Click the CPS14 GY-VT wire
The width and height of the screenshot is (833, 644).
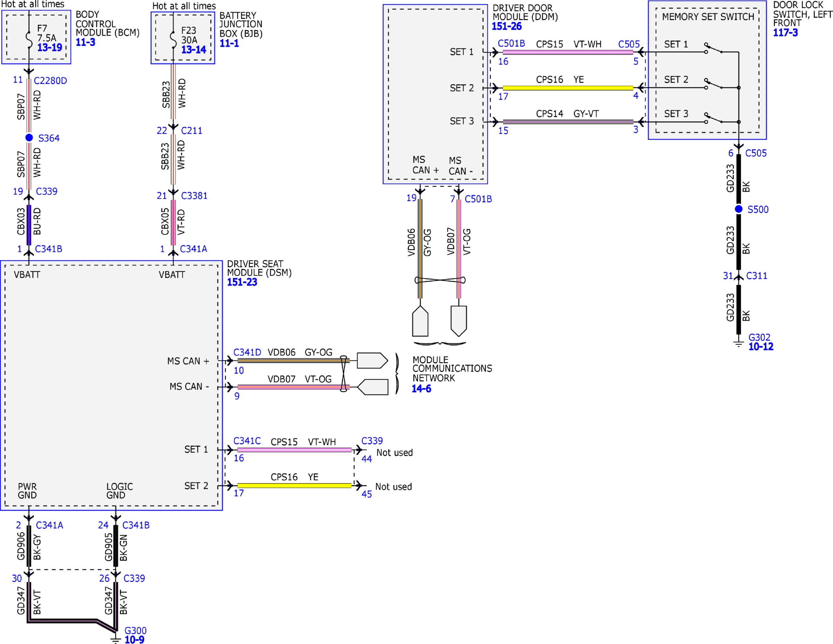click(x=567, y=122)
